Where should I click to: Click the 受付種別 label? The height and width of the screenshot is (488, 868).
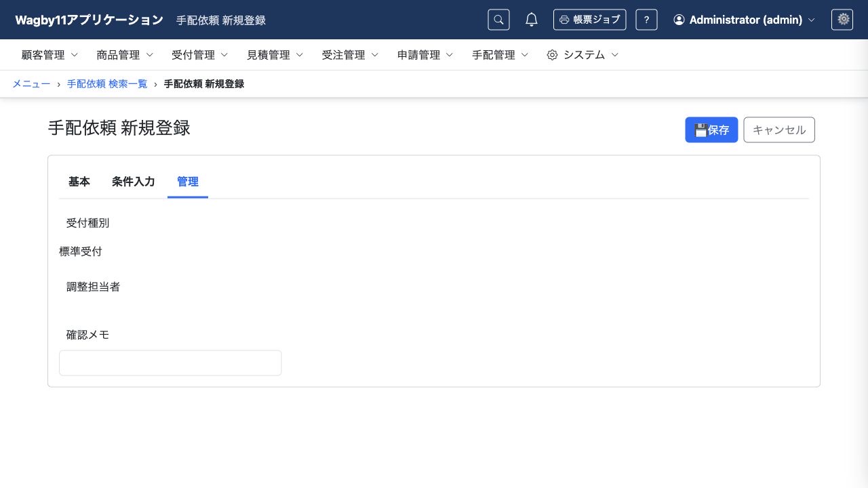[x=88, y=223]
